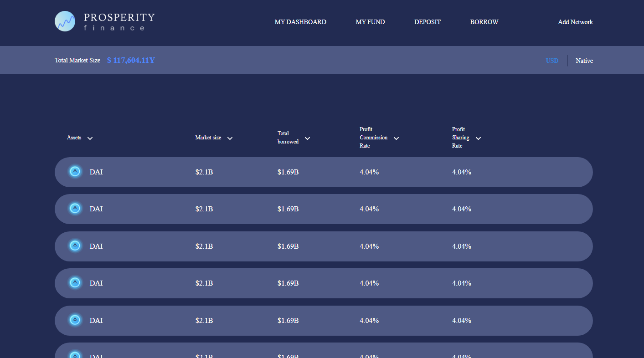Screen dimensions: 644x358
Task: Switch currency display to Native
Action: pyautogui.click(x=584, y=61)
